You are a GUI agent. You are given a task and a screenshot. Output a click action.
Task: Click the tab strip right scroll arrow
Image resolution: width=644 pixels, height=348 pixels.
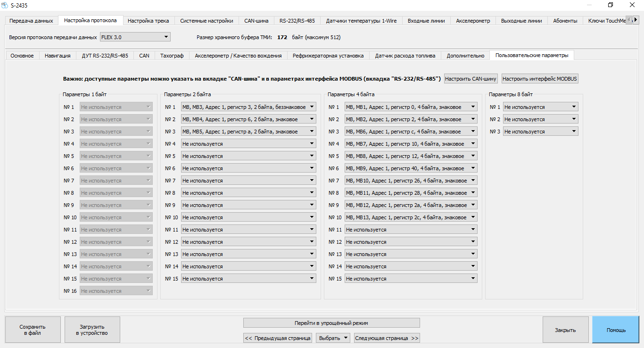coord(636,20)
